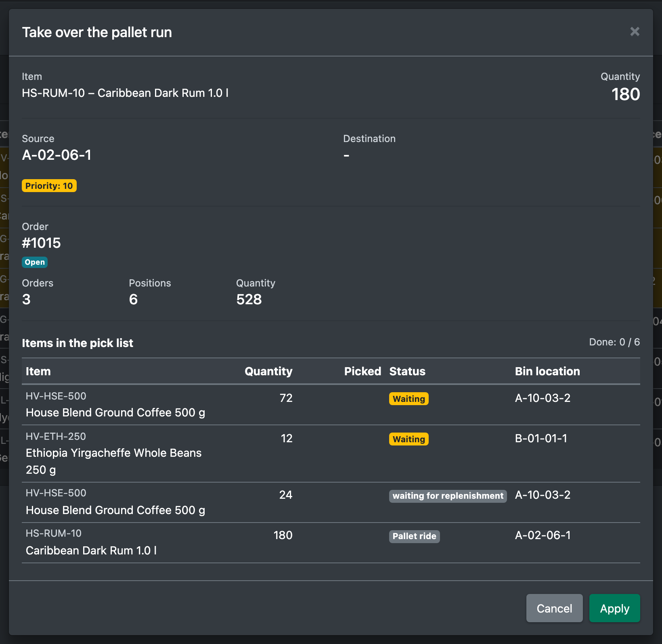Viewport: 662px width, 644px height.
Task: Click the Cancel button
Action: [554, 608]
